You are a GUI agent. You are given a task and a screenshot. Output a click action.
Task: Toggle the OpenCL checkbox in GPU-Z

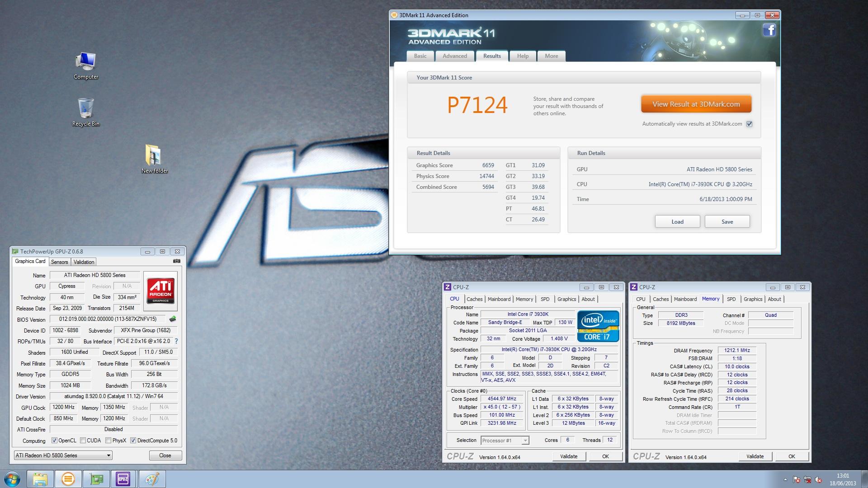54,441
